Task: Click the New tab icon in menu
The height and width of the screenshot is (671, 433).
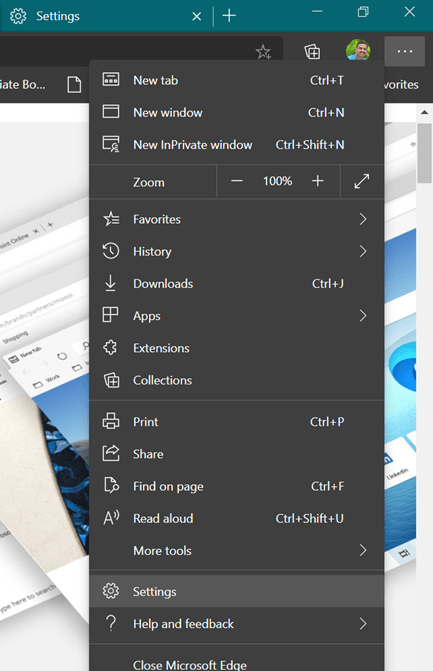Action: pyautogui.click(x=111, y=80)
